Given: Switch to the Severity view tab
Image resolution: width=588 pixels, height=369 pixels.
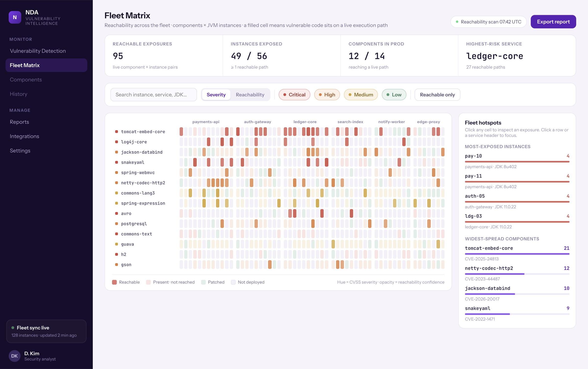Looking at the screenshot, I should [216, 95].
